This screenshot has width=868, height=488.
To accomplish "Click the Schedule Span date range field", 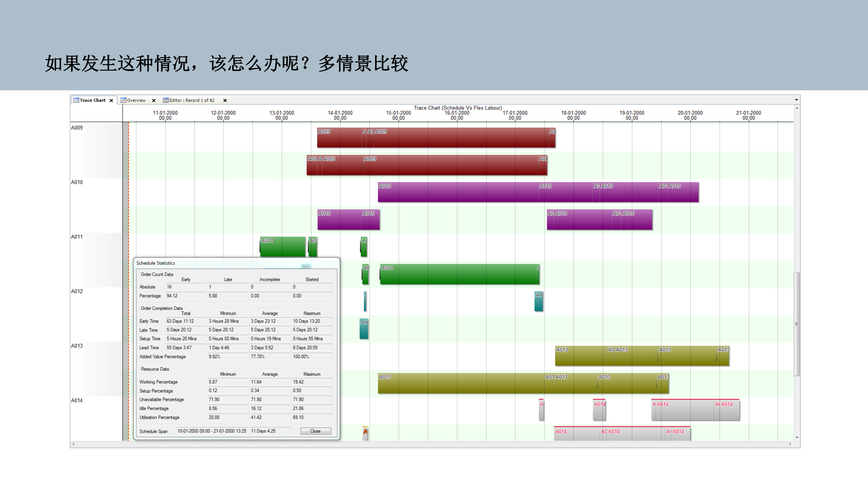I will [212, 431].
